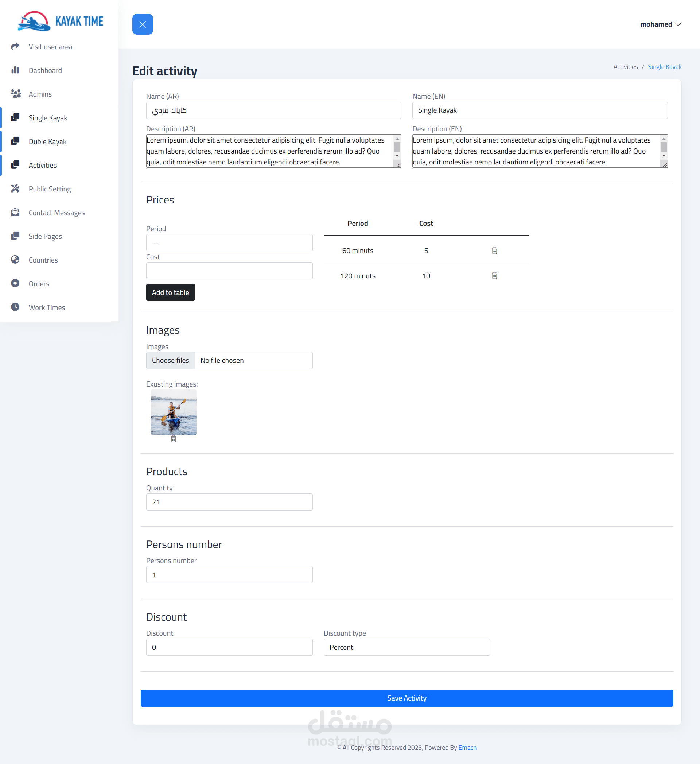
Task: Delete the 120 minuts price row
Action: pos(494,275)
